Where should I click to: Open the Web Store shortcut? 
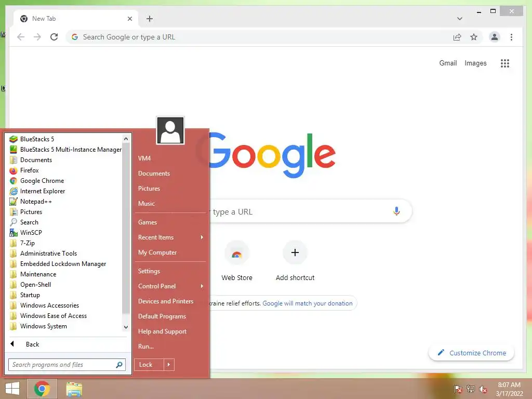pyautogui.click(x=237, y=261)
